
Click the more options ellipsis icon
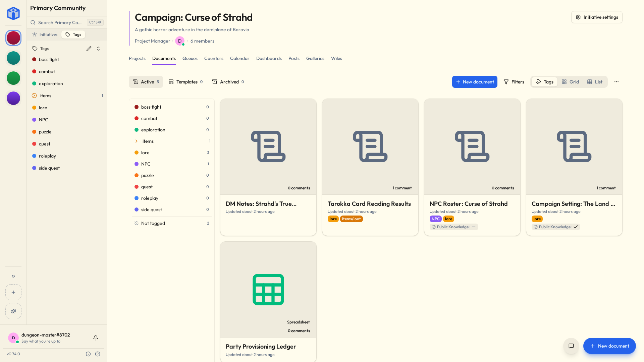(x=616, y=82)
